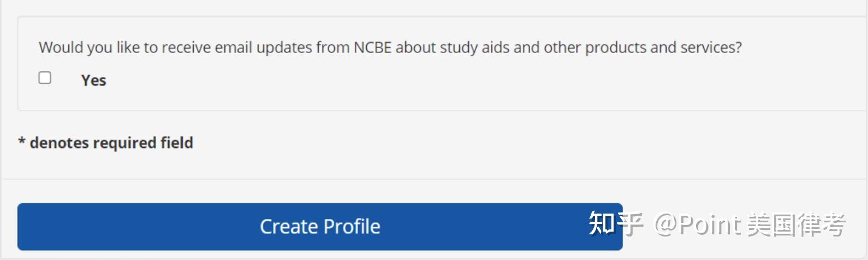Image resolution: width=868 pixels, height=260 pixels.
Task: Click the Zhihu watermark logo
Action: (615, 223)
